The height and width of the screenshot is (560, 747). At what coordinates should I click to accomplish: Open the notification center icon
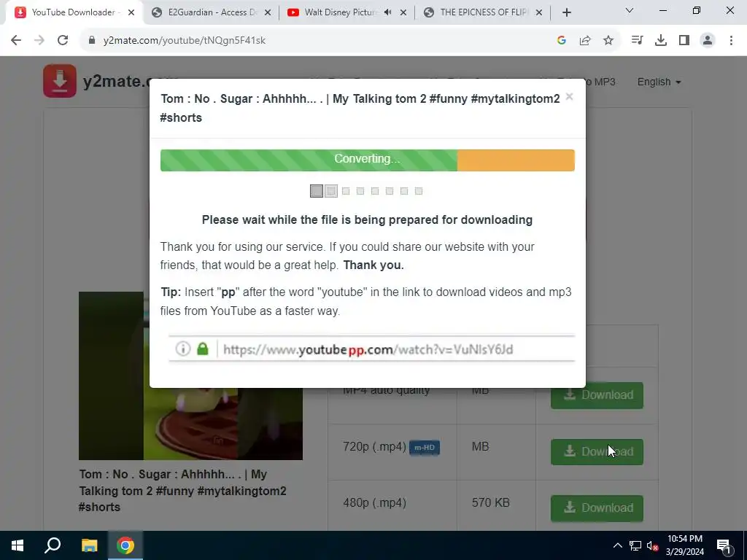(x=724, y=545)
